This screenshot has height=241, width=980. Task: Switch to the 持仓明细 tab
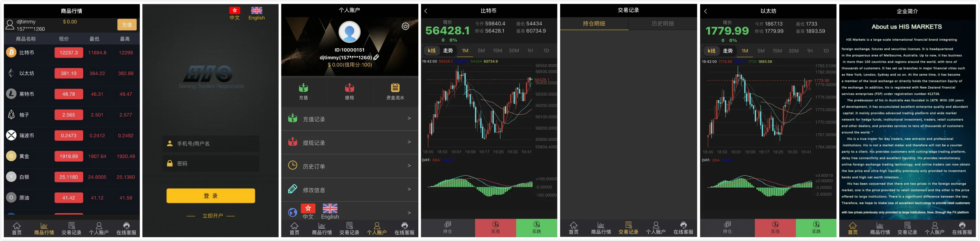point(594,23)
